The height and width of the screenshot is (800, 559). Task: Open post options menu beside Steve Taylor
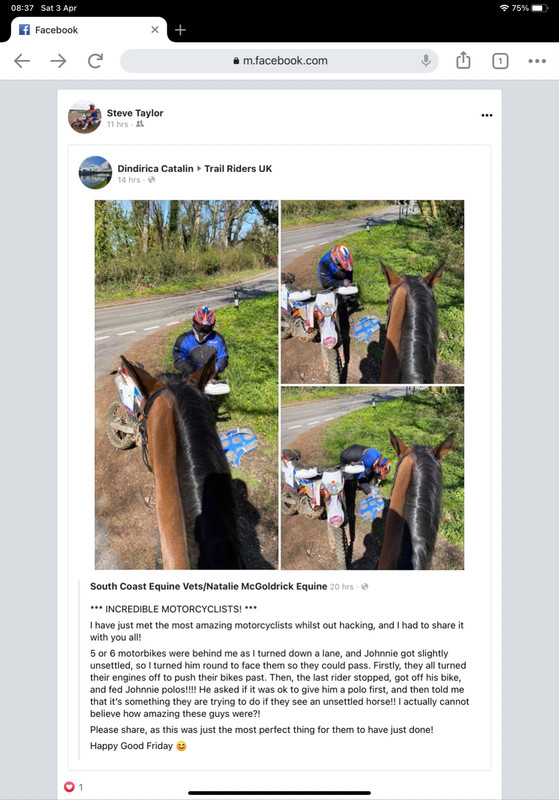(x=487, y=115)
